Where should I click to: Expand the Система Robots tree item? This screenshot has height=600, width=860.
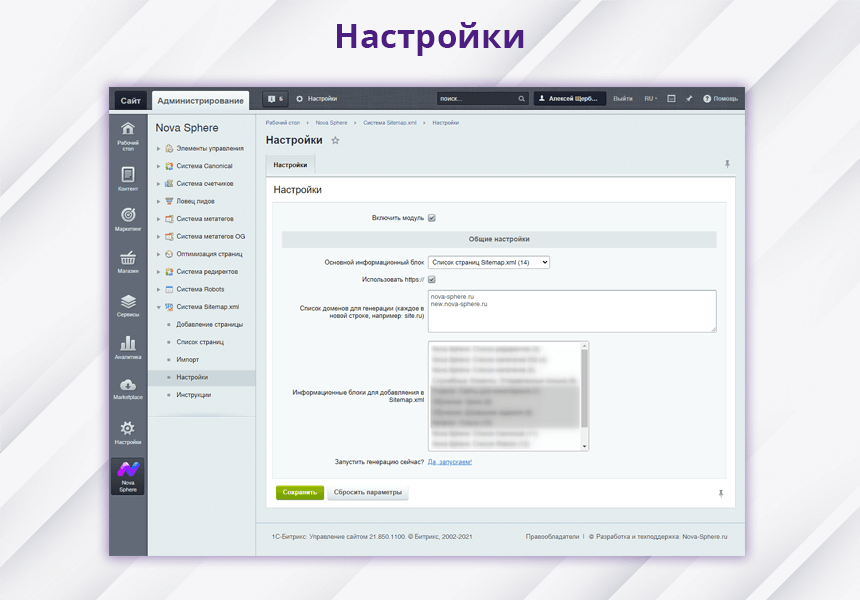coord(158,289)
